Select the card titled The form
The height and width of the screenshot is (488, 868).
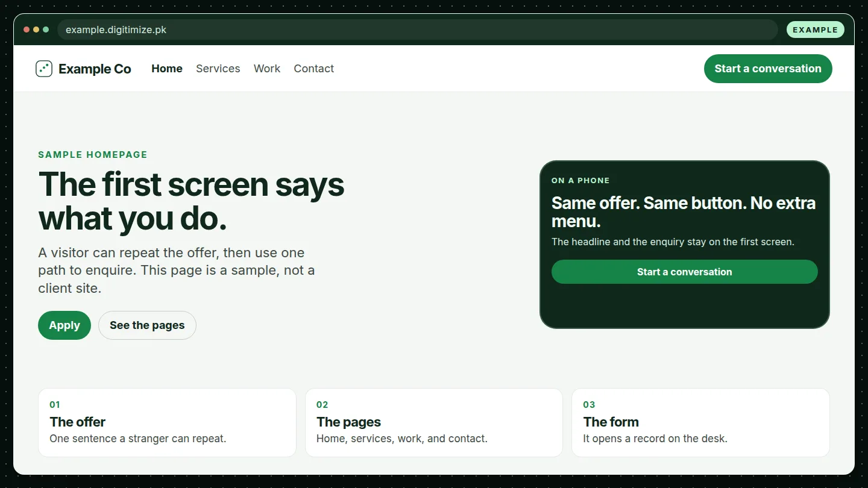pos(700,422)
